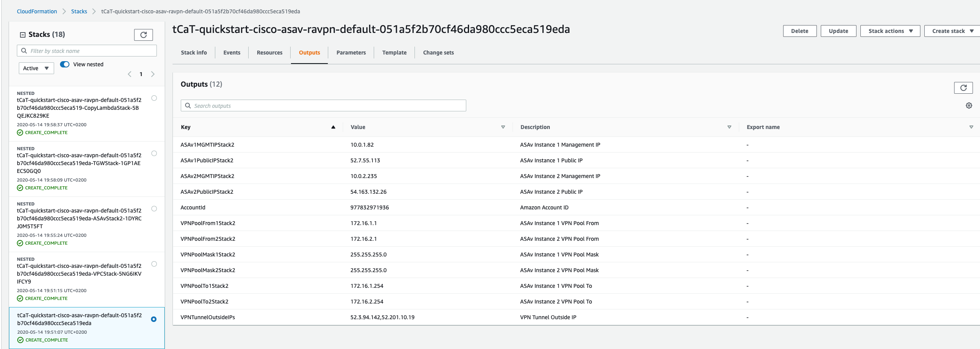Open the VPCStack nested stack entry
The height and width of the screenshot is (349, 980).
click(79, 274)
